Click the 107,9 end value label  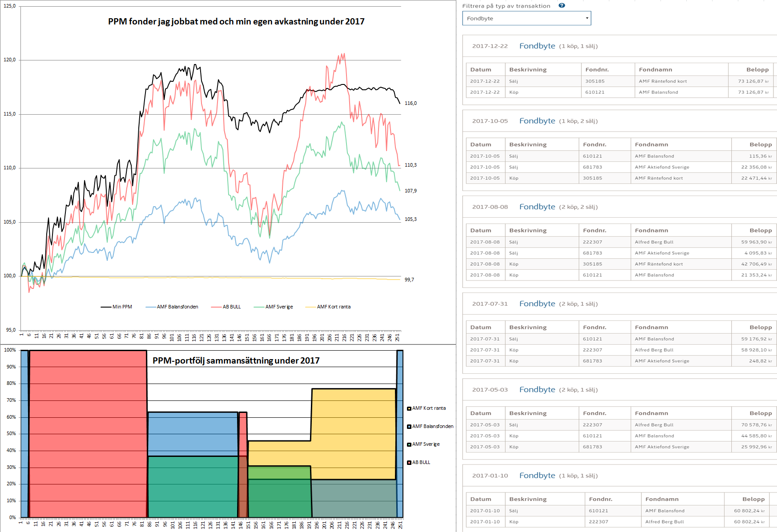411,191
